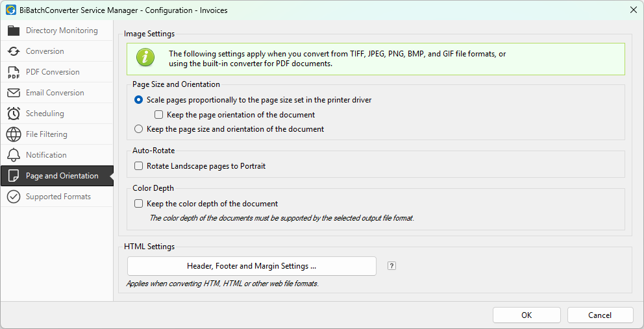
Task: Click the green info icon in banner
Action: click(x=146, y=58)
